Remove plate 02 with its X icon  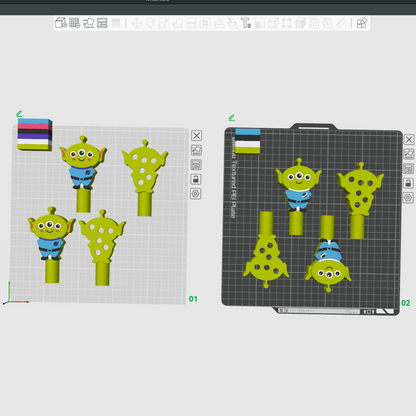pyautogui.click(x=409, y=139)
